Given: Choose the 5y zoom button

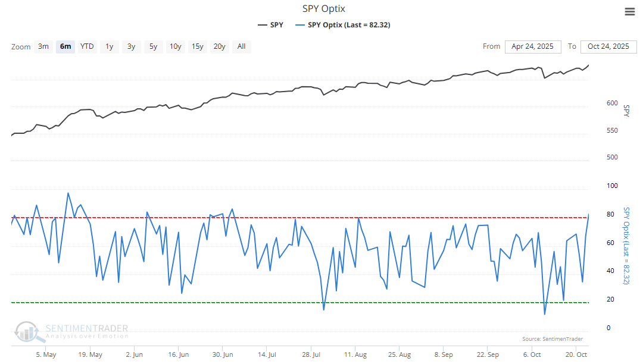Looking at the screenshot, I should coord(154,46).
